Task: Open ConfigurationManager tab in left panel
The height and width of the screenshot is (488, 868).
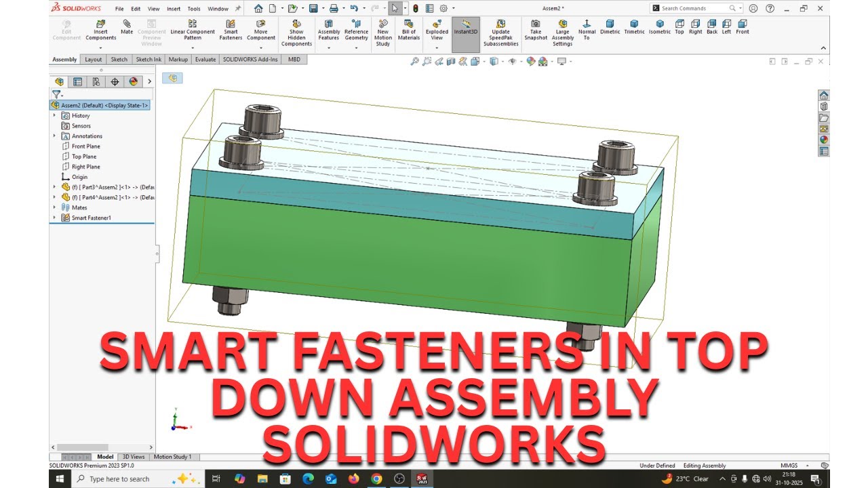Action: click(x=96, y=81)
